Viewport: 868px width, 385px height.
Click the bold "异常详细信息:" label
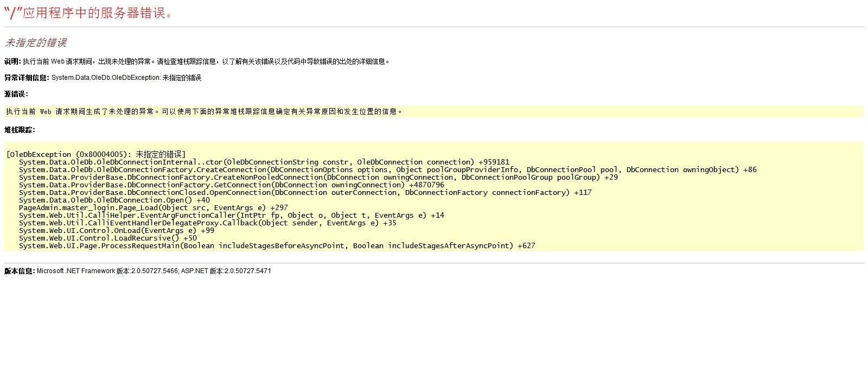click(27, 78)
